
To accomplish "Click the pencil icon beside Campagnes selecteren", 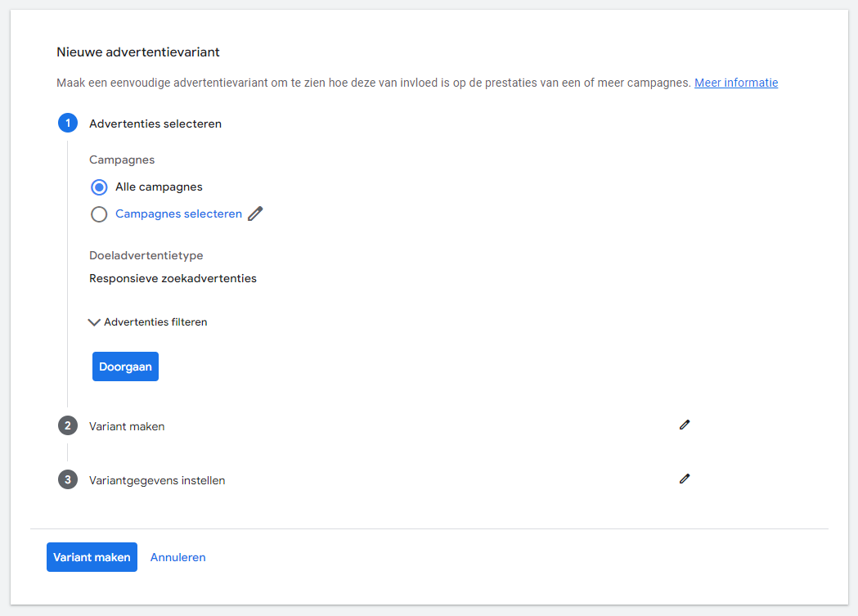I will [x=255, y=214].
